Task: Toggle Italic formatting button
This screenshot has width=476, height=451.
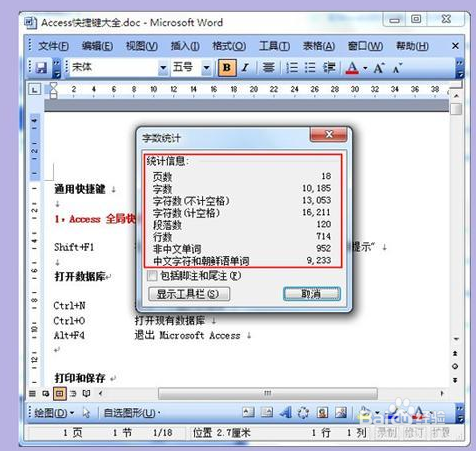Action: click(x=245, y=68)
